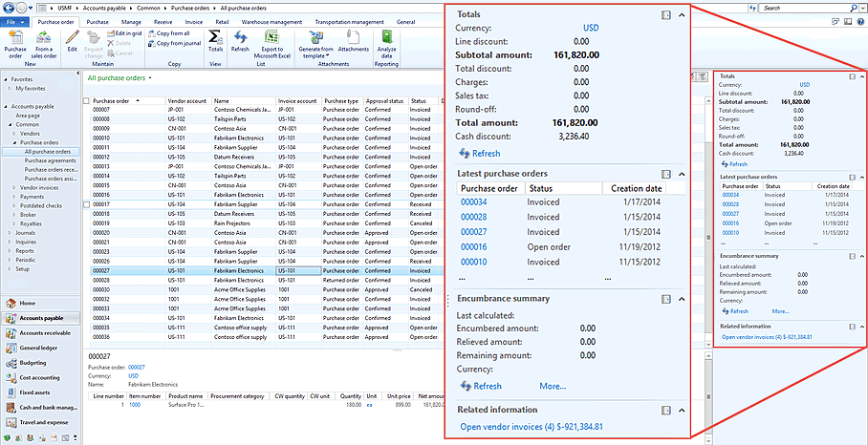The height and width of the screenshot is (445, 868).
Task: Switch to the Purchase ribbon tab
Action: click(98, 22)
